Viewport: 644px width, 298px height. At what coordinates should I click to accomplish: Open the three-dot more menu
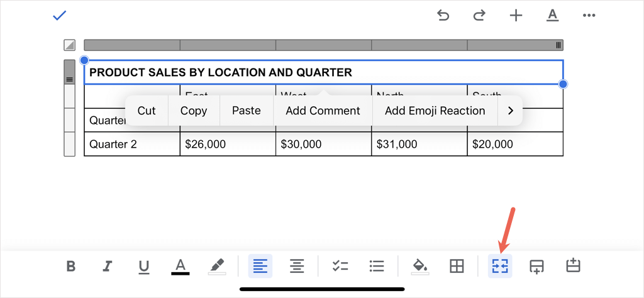589,16
